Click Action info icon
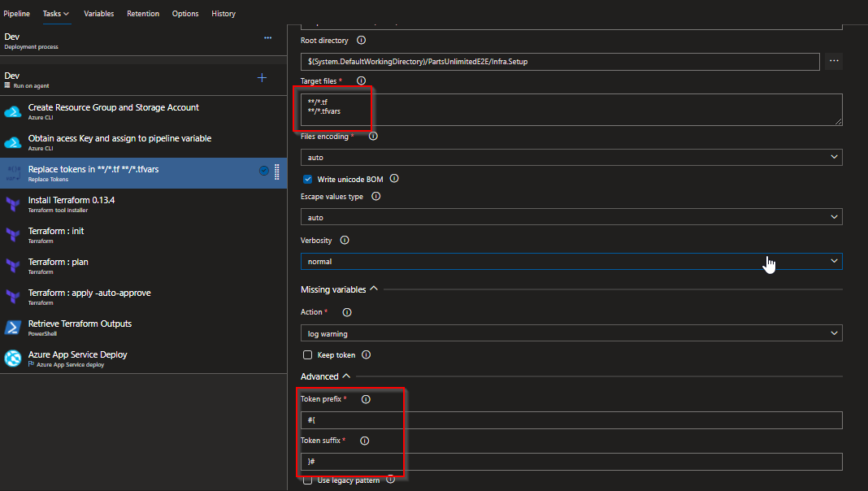Viewport: 868px width, 491px height. click(347, 312)
